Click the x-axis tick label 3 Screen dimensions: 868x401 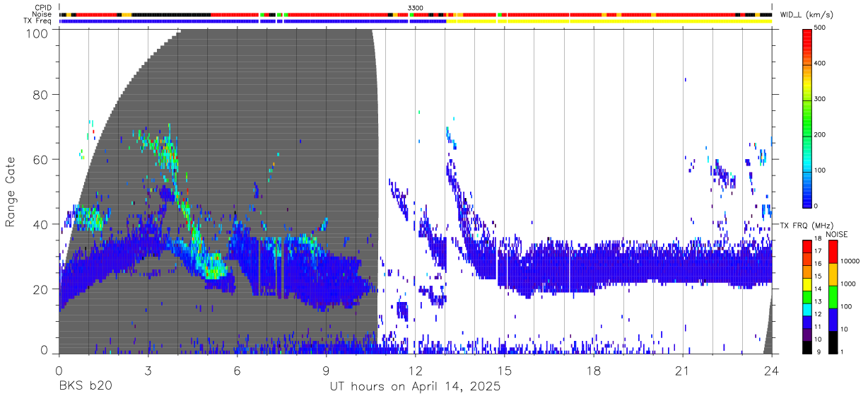tap(148, 370)
